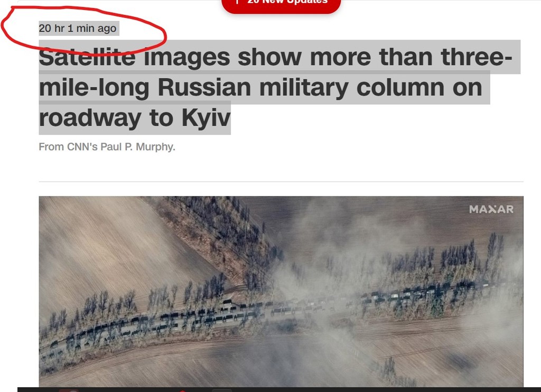Click the horizontal divider line below the byline

[281, 181]
